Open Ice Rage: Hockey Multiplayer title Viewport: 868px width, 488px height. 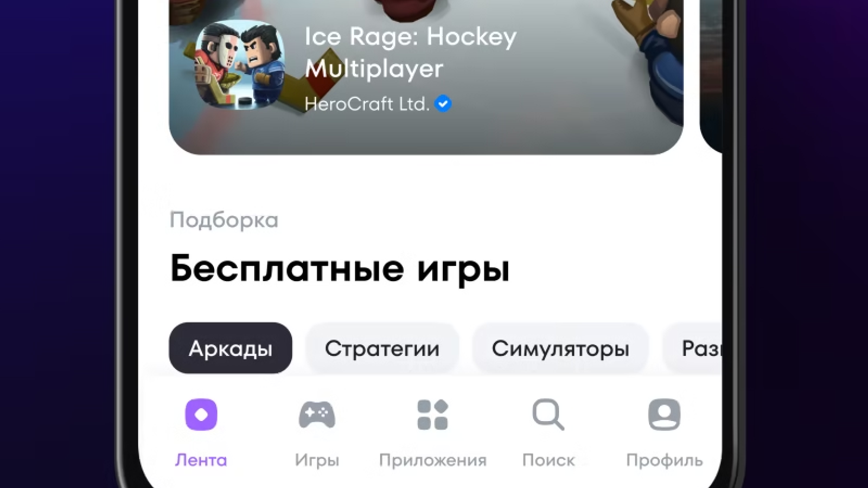411,53
